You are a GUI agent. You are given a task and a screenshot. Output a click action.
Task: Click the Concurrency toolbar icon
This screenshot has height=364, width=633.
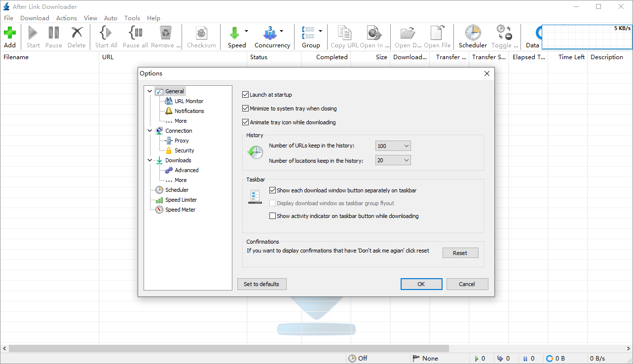click(269, 33)
